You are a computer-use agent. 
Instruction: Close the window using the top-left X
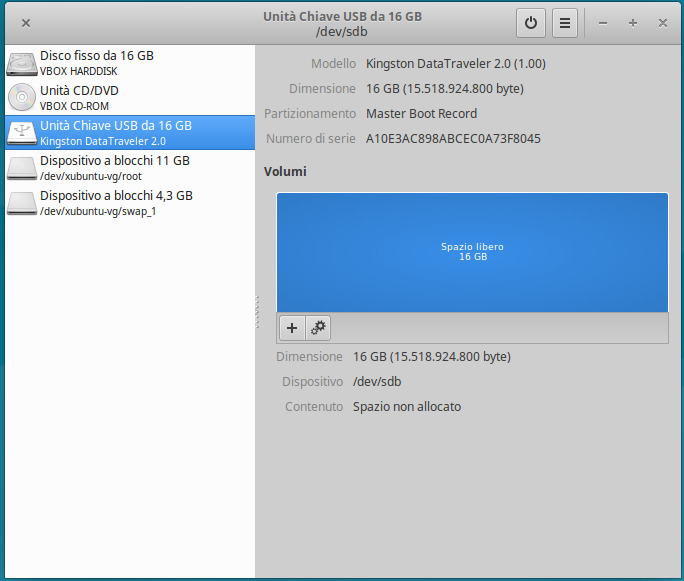26,23
